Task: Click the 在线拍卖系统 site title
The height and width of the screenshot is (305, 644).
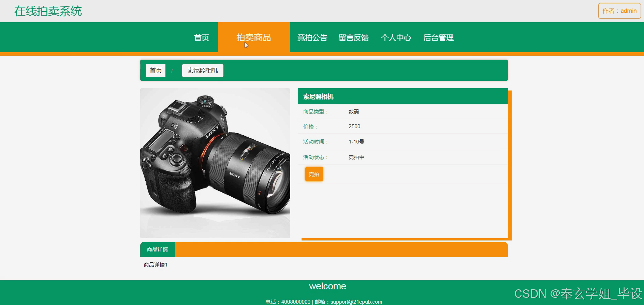Action: click(48, 11)
